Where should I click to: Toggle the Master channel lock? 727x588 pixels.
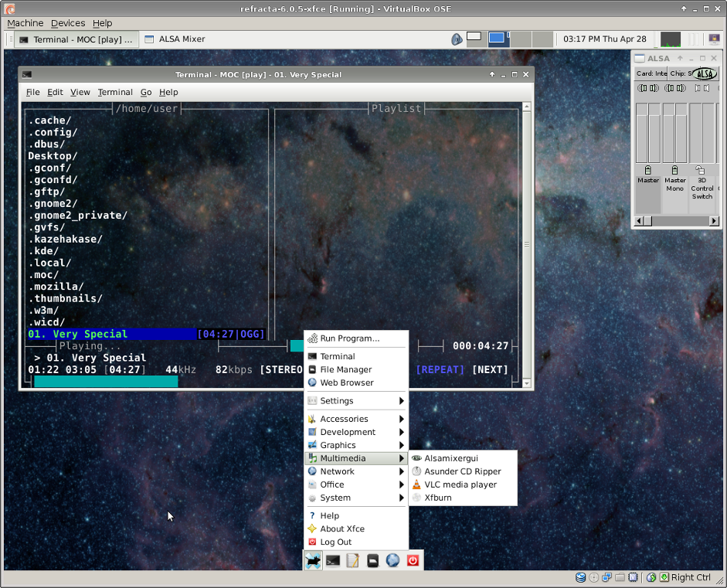click(647, 170)
